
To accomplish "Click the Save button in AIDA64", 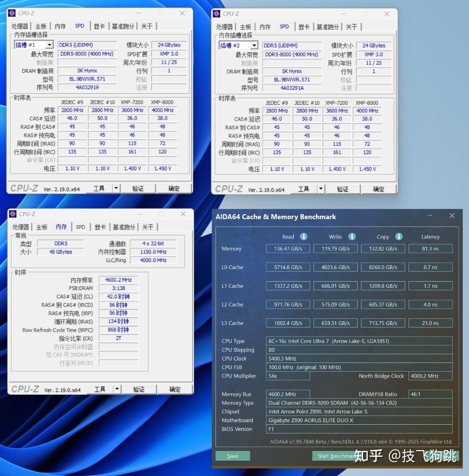I will pos(233,456).
